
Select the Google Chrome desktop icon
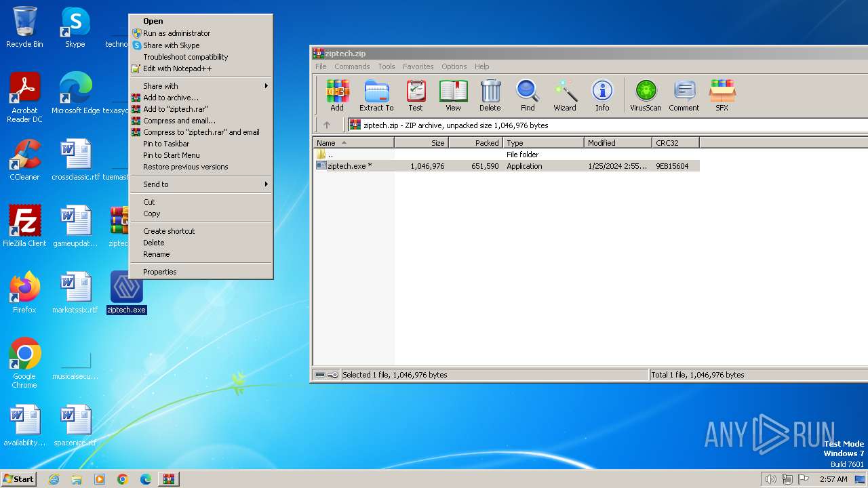tap(24, 363)
